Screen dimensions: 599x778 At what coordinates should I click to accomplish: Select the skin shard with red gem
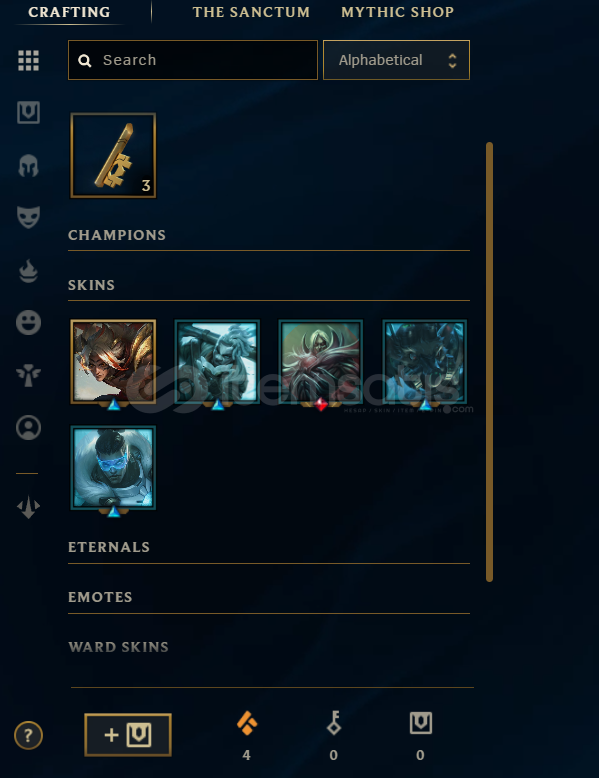(321, 362)
